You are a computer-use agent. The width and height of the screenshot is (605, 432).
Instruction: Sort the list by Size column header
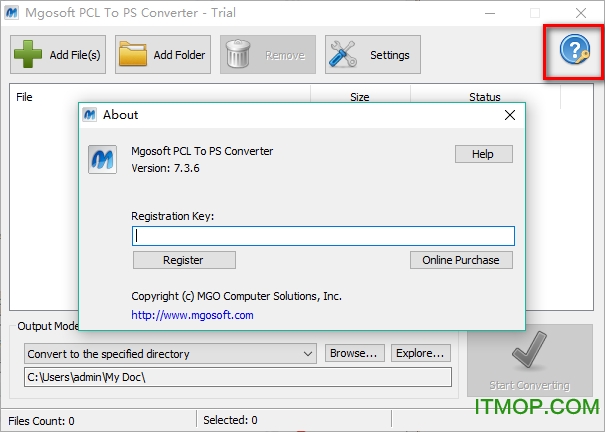(x=359, y=97)
